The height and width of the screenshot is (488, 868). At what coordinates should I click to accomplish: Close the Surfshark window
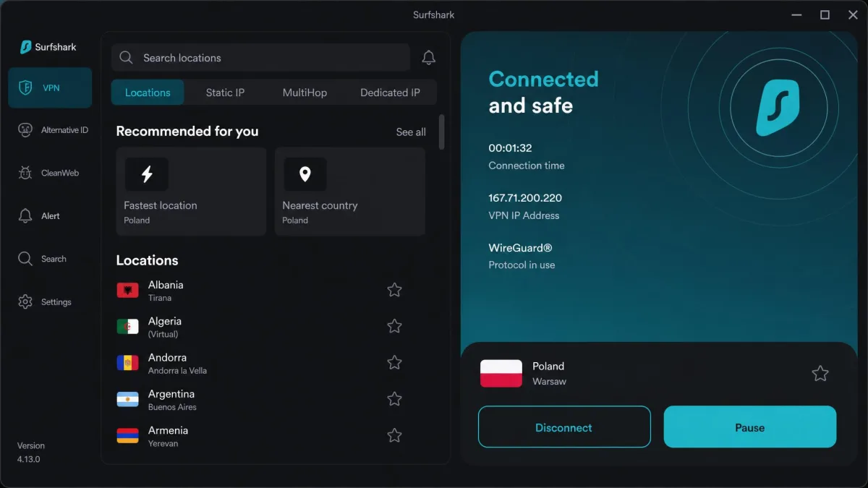click(853, 14)
